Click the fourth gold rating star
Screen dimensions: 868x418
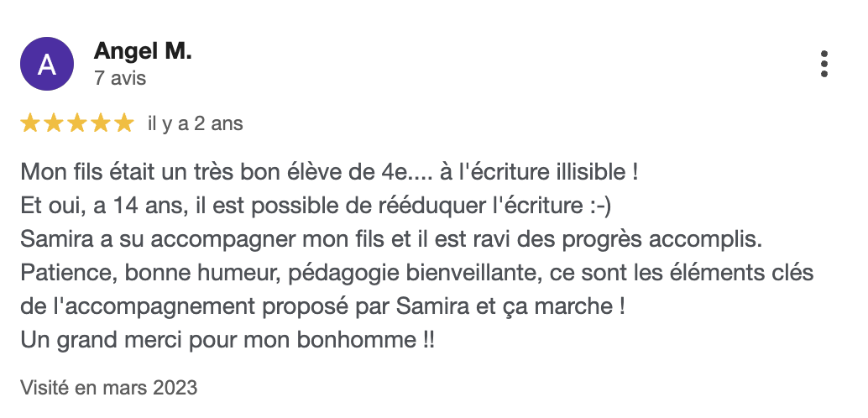coord(101,124)
